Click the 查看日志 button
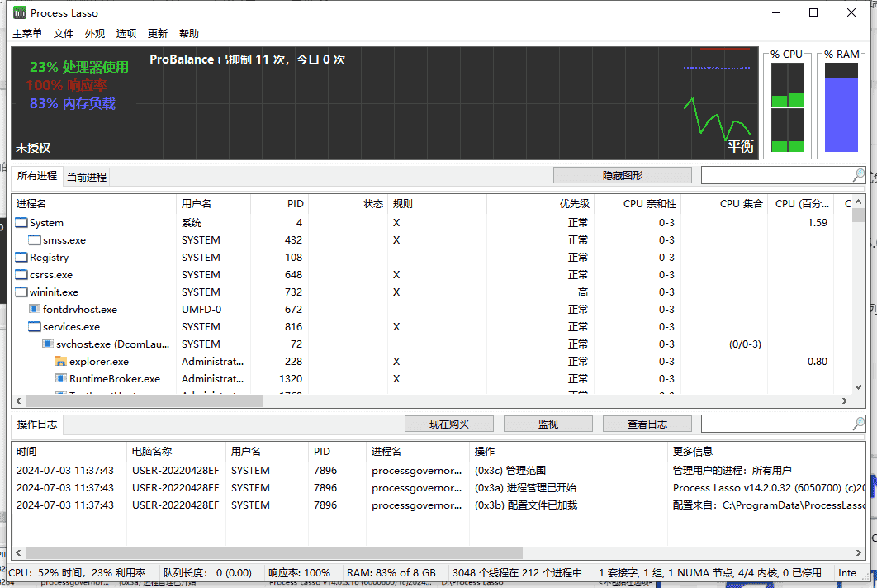 [647, 424]
